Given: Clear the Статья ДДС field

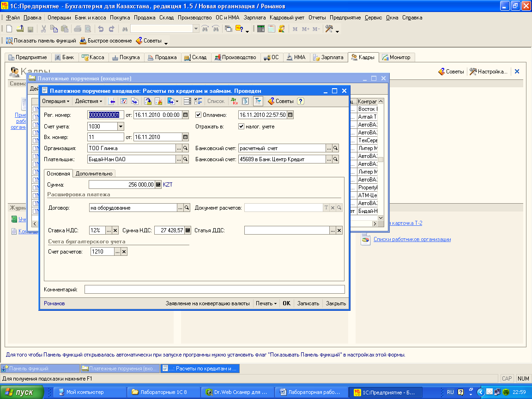Looking at the screenshot, I should click(339, 230).
